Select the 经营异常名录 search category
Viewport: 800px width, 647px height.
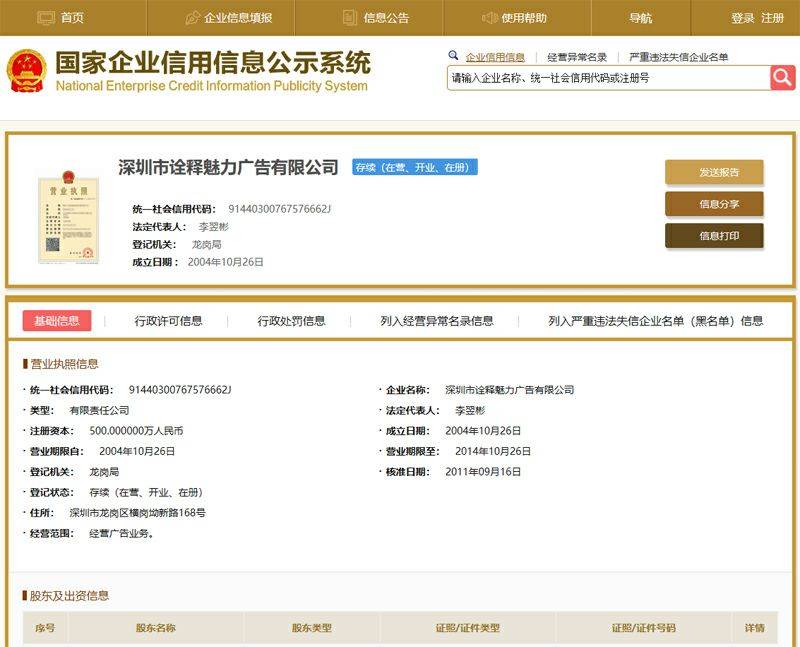[577, 57]
